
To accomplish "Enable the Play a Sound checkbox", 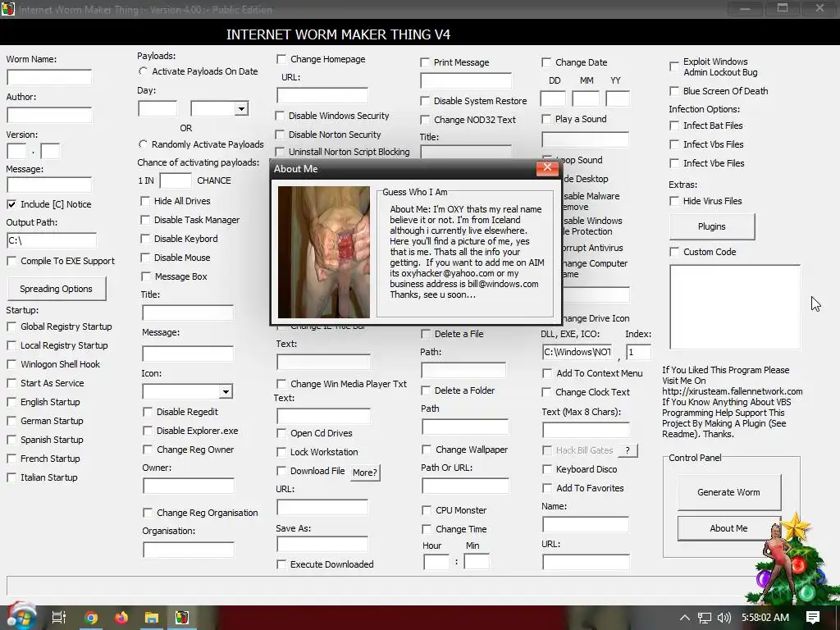I will click(x=546, y=119).
